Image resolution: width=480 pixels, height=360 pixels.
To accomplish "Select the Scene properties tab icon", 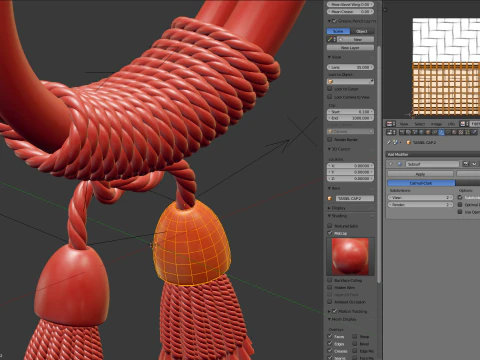I will (x=415, y=132).
